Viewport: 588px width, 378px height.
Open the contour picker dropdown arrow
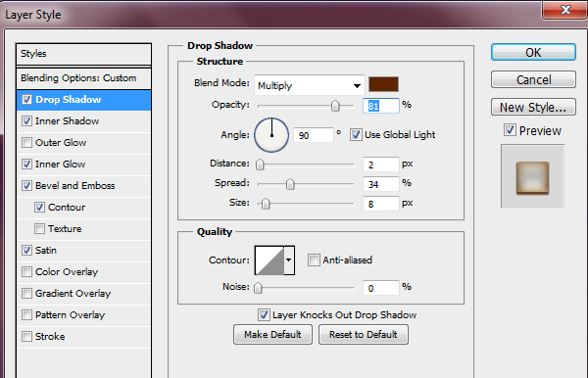coord(289,260)
